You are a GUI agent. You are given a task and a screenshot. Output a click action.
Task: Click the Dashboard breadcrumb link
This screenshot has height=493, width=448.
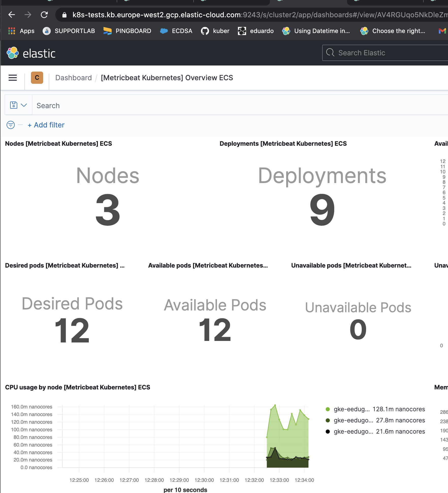pos(74,78)
